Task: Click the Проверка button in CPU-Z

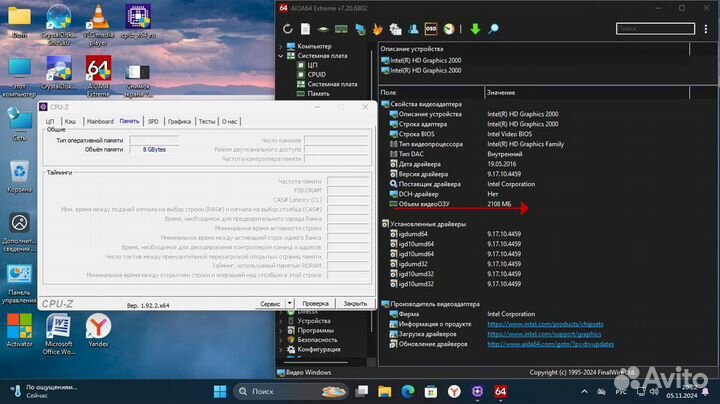Action: point(315,303)
